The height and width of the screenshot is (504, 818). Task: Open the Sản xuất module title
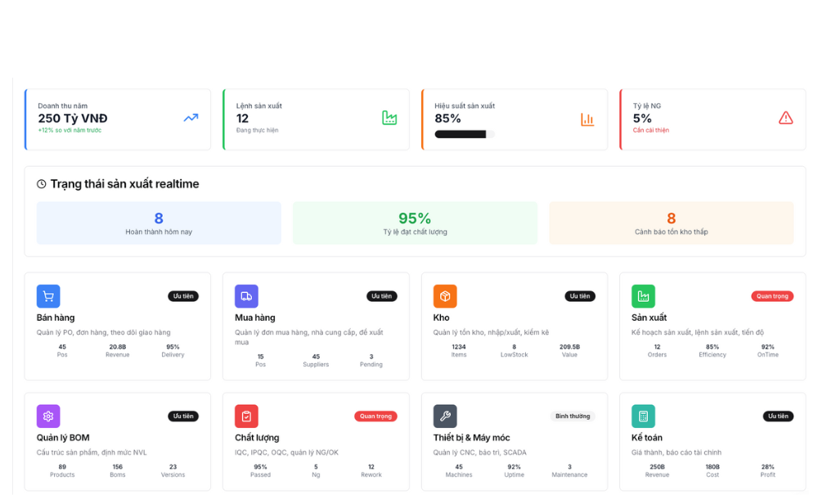point(649,317)
